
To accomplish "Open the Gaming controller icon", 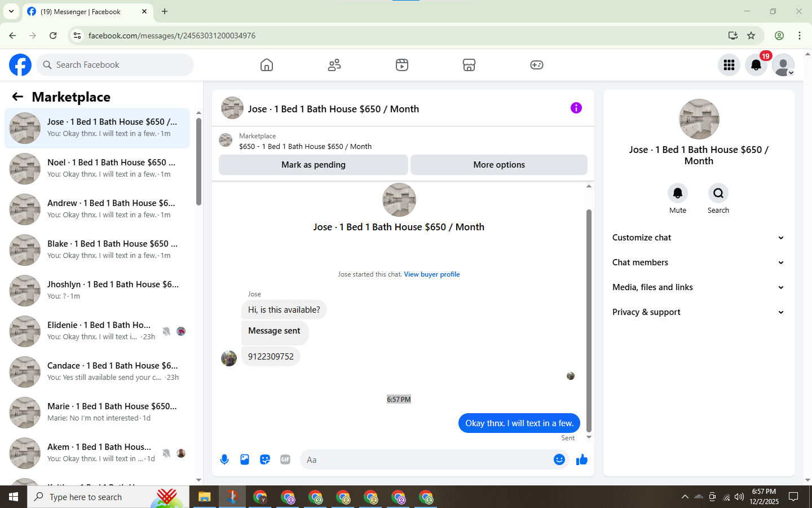I will tap(537, 65).
